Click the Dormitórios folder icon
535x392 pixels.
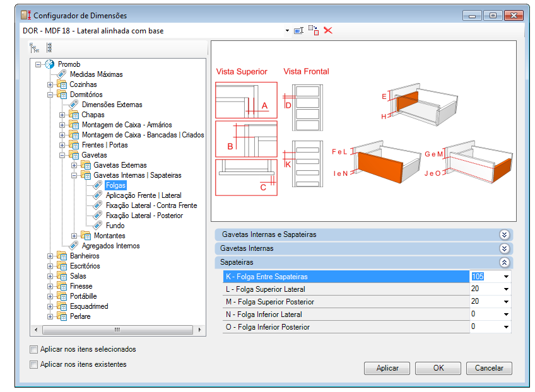click(62, 95)
